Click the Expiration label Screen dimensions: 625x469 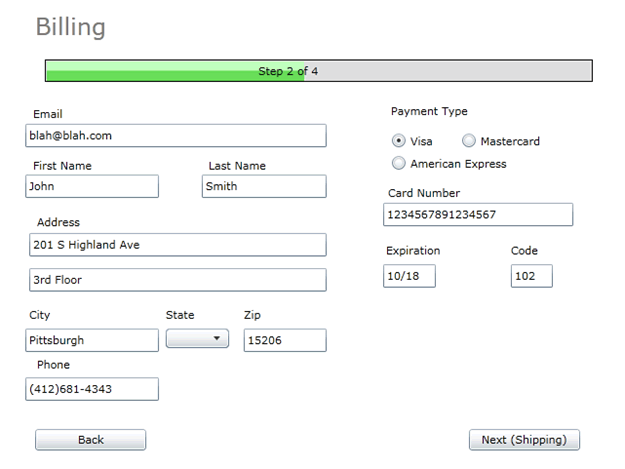pyautogui.click(x=413, y=251)
